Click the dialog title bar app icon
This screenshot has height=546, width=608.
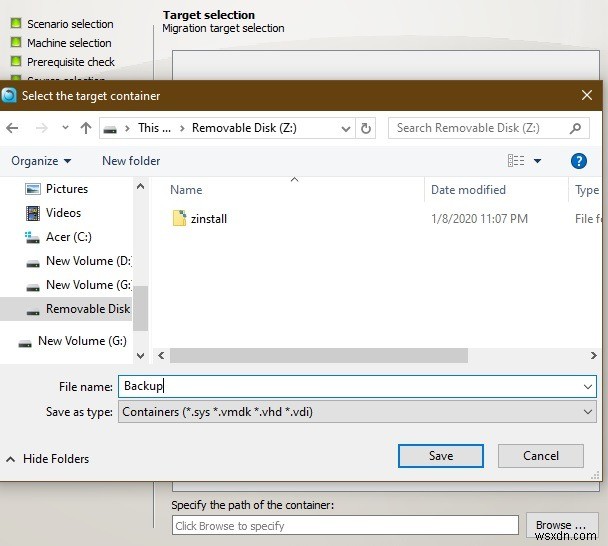(x=9, y=95)
